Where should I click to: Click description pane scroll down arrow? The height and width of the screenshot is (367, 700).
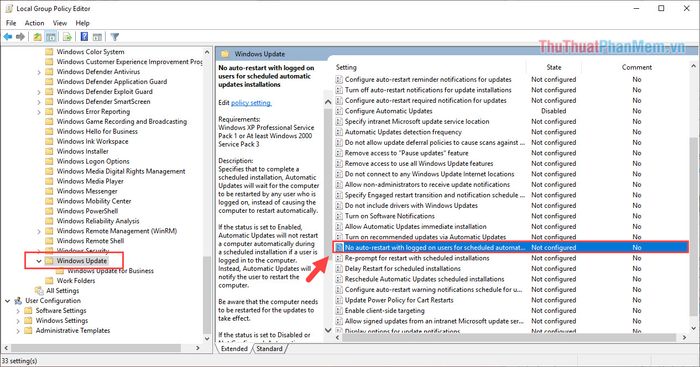coord(328,330)
